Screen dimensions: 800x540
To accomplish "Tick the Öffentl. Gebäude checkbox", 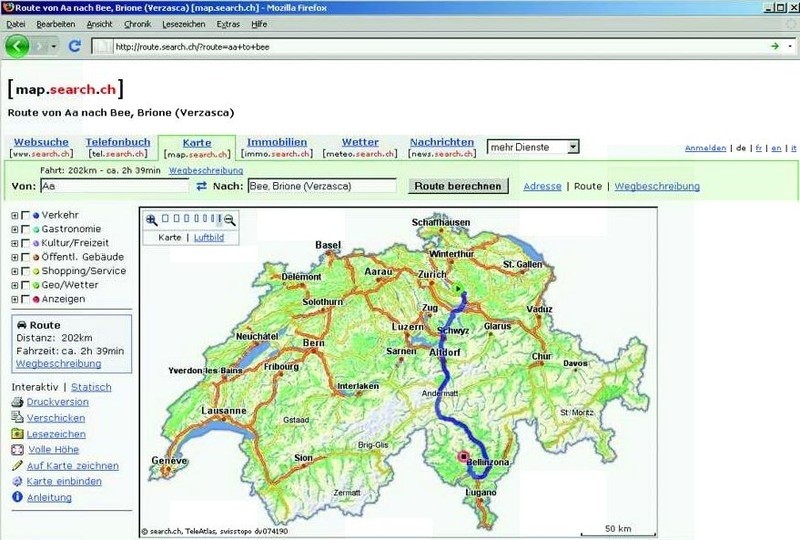I will pos(25,257).
